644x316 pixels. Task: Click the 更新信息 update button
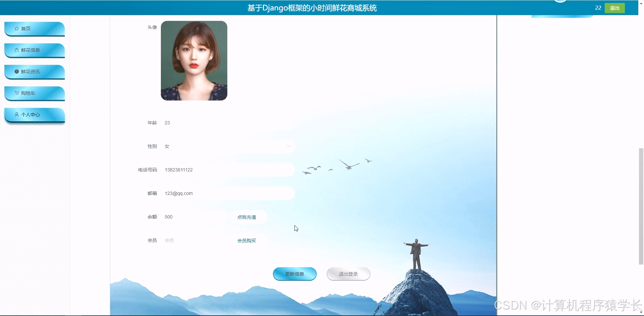tap(295, 274)
